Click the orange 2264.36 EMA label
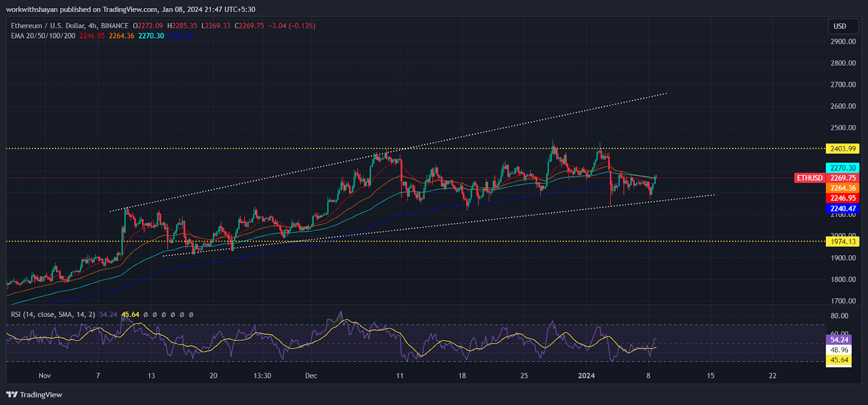Image resolution: width=868 pixels, height=405 pixels. coord(843,188)
